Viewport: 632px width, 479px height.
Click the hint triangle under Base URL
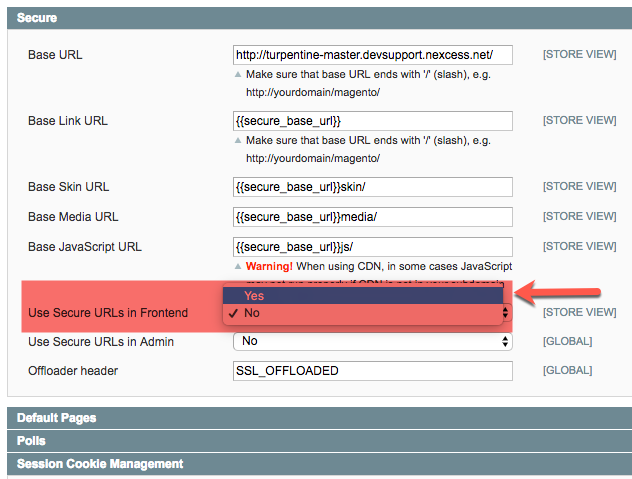tap(238, 75)
